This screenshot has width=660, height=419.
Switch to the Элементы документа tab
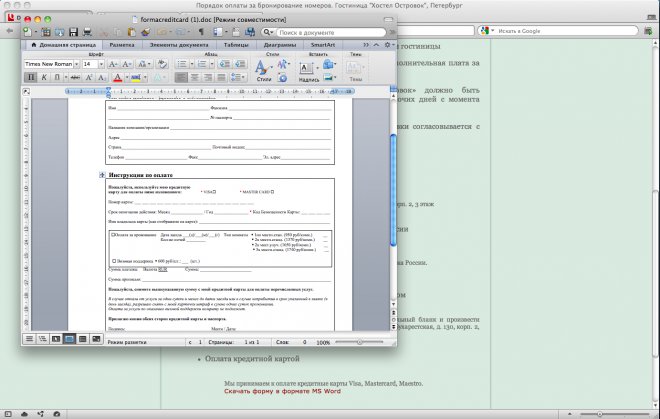tap(179, 45)
